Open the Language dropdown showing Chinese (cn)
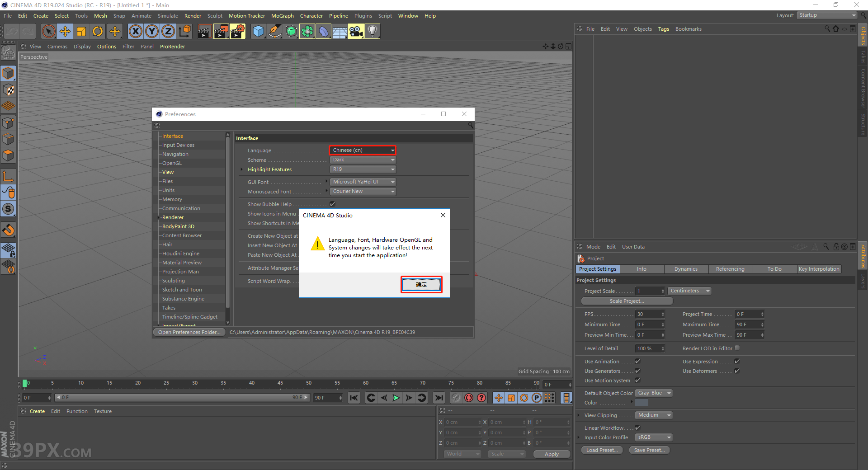Screen dimensions: 868x470 coord(362,150)
